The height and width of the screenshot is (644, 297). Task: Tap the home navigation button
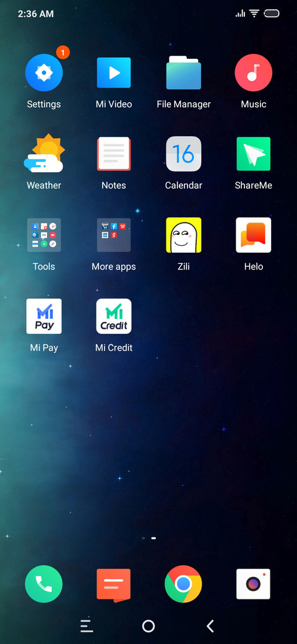pos(148,626)
